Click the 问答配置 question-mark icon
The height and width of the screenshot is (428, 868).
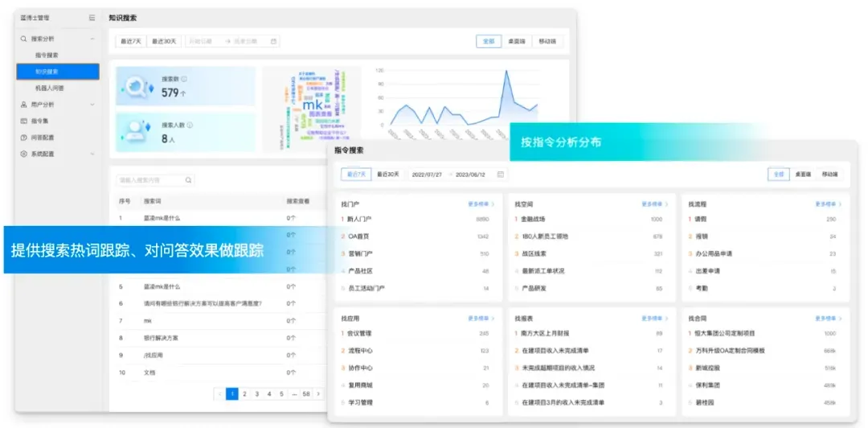pos(24,138)
